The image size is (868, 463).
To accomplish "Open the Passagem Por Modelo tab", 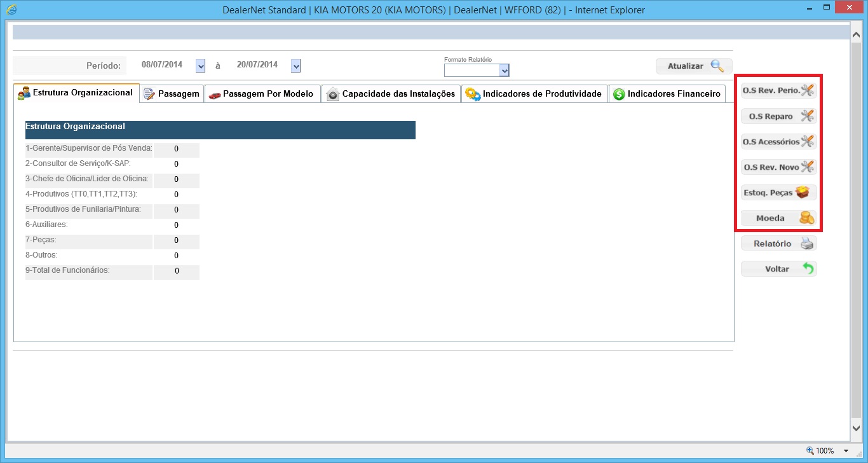I will 262,93.
